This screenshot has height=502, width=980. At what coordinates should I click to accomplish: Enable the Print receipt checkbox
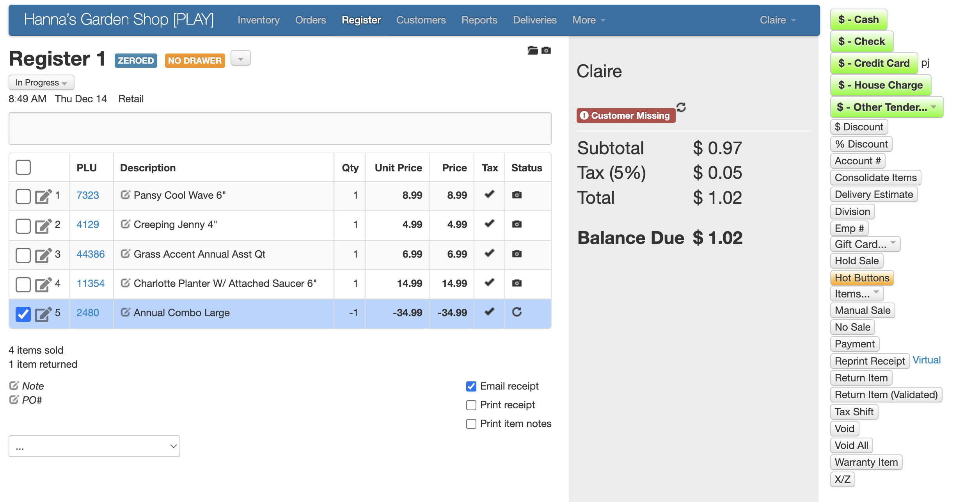pos(471,405)
